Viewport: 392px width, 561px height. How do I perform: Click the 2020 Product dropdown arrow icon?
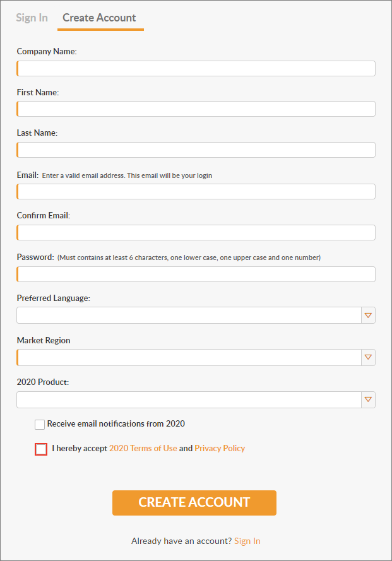click(368, 399)
